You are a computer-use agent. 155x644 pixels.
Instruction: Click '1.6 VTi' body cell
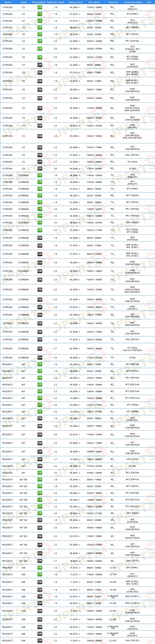pos(113,568)
